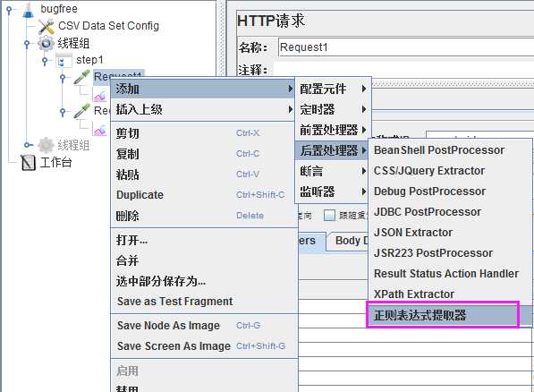Choose 复制 from the context menu
The width and height of the screenshot is (534, 392).
tap(203, 154)
